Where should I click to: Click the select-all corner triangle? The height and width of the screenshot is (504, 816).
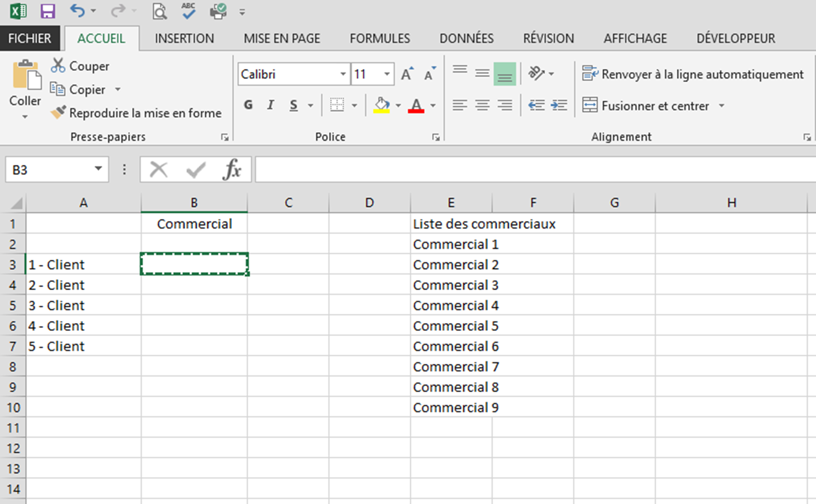point(16,203)
